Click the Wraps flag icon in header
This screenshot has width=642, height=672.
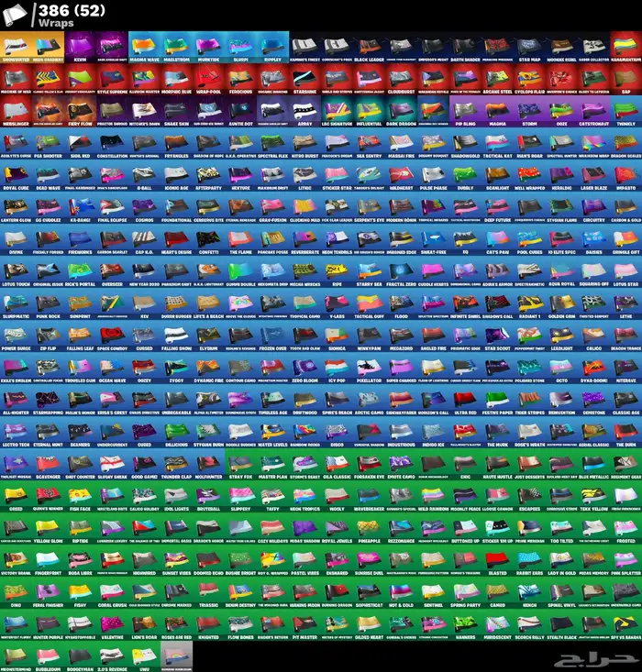pyautogui.click(x=16, y=13)
